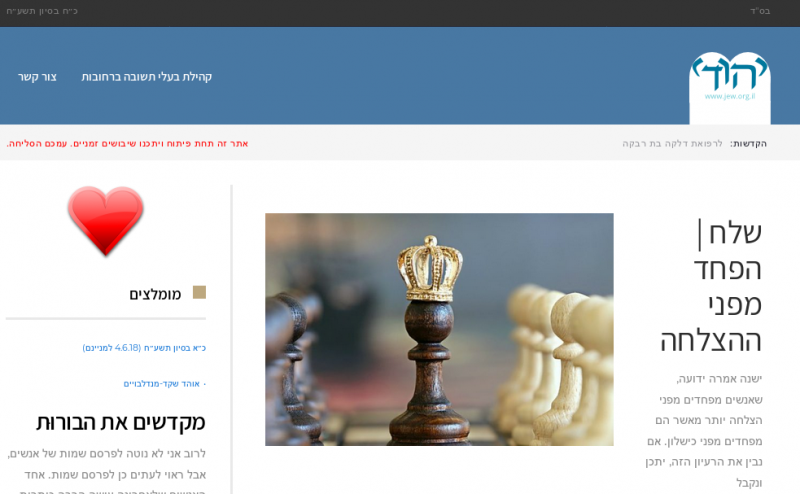800x494 pixels.
Task: Open the article מקדשים את הבורות
Action: click(x=121, y=423)
